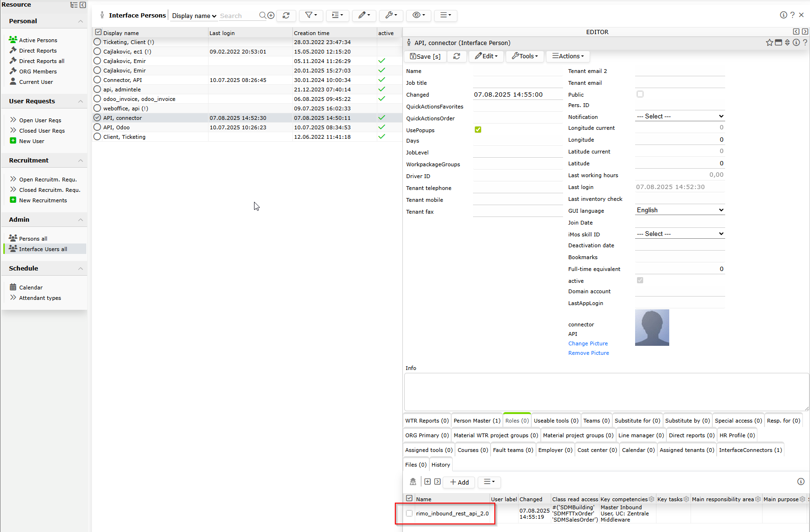
Task: Collapse the Recruitment section
Action: coord(81,161)
